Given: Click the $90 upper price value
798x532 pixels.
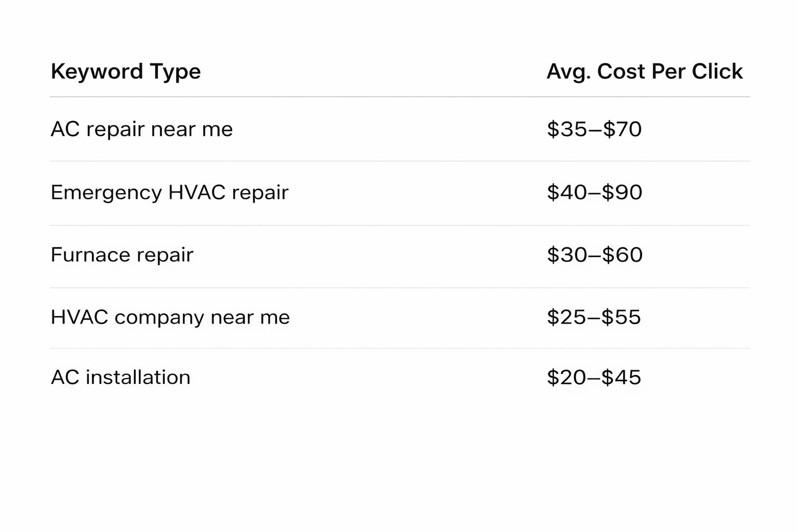Looking at the screenshot, I should [x=622, y=193].
